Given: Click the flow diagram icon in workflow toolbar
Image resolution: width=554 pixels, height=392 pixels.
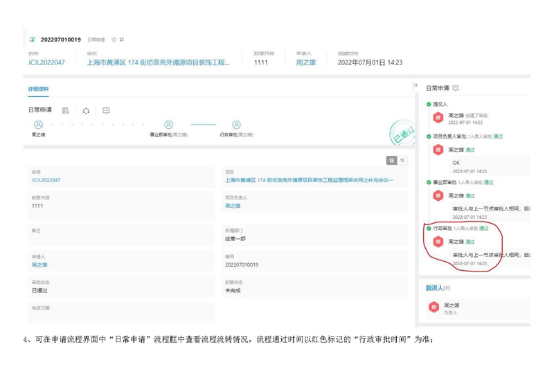Looking at the screenshot, I should (86, 111).
